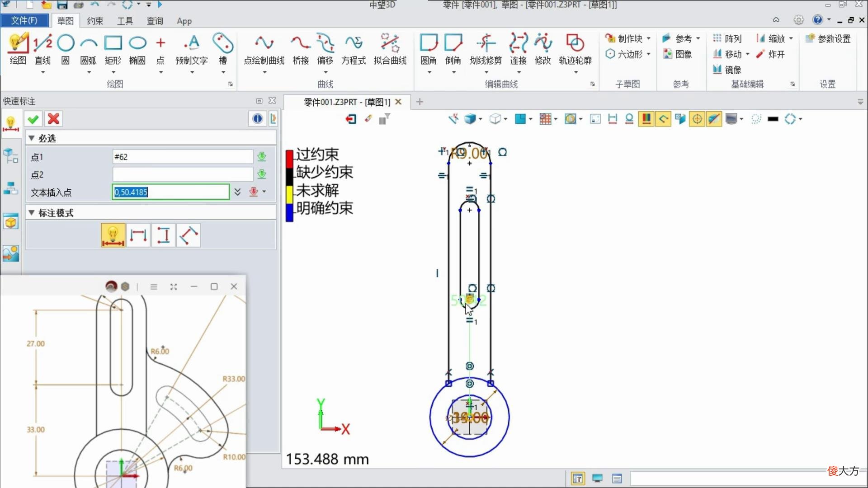Select the 槽 slot tool
The width and height of the screenshot is (868, 488).
click(223, 49)
